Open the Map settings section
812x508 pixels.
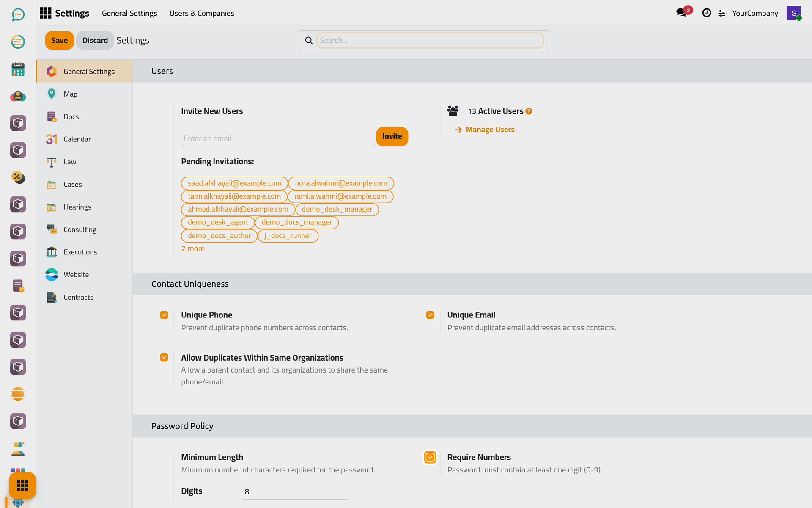(x=85, y=94)
